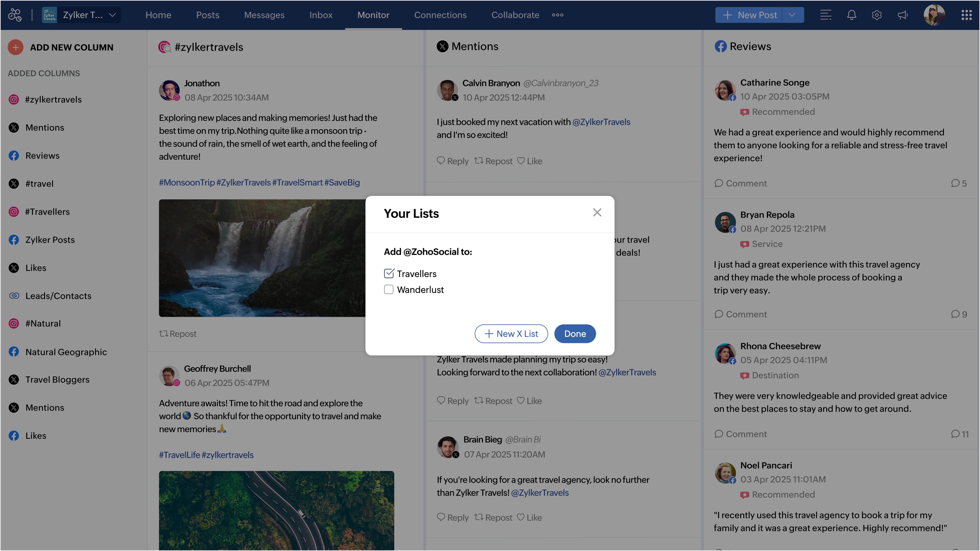Open the apps grid launcher icon
The height and width of the screenshot is (551, 980).
click(966, 15)
